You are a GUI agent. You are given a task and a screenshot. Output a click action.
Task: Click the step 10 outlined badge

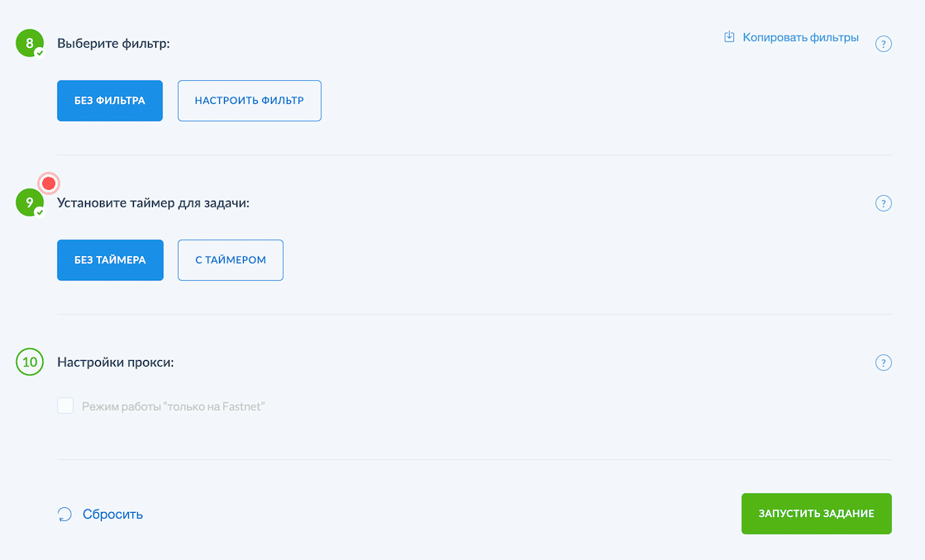[29, 362]
